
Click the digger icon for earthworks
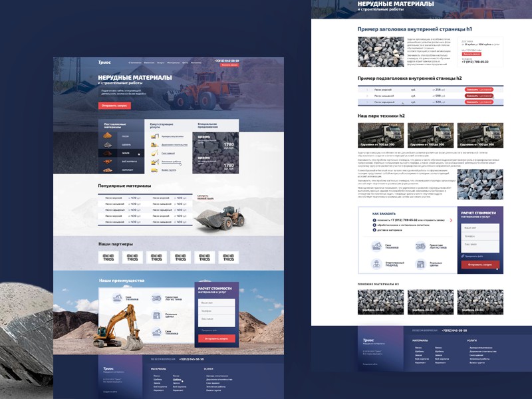[x=155, y=162]
